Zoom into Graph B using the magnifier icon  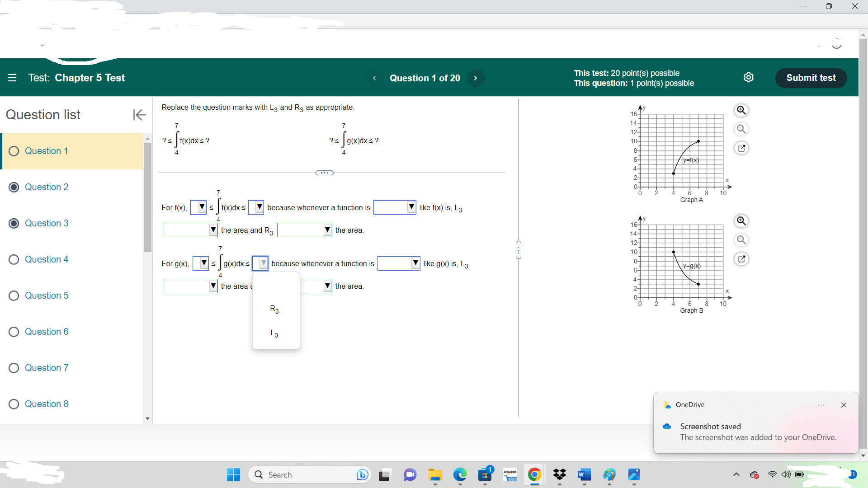pyautogui.click(x=741, y=221)
